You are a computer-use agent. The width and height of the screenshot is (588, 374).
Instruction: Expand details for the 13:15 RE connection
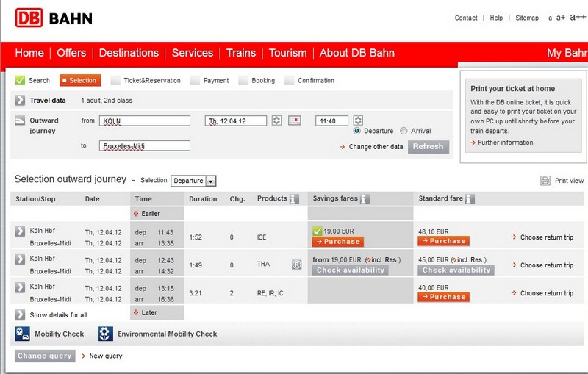click(x=20, y=287)
